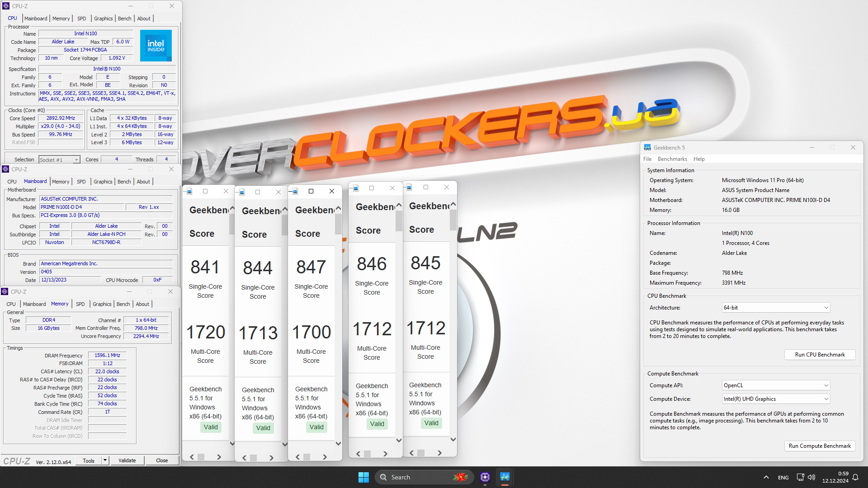Switch to the Memory tab in the top CPU-Z window
Screen dimensions: 868x488
[61, 19]
